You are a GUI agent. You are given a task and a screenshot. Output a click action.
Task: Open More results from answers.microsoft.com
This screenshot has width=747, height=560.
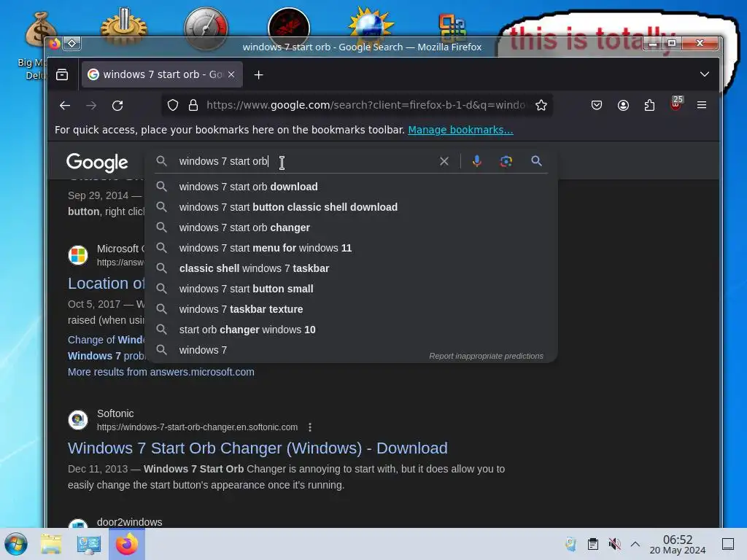[161, 372]
